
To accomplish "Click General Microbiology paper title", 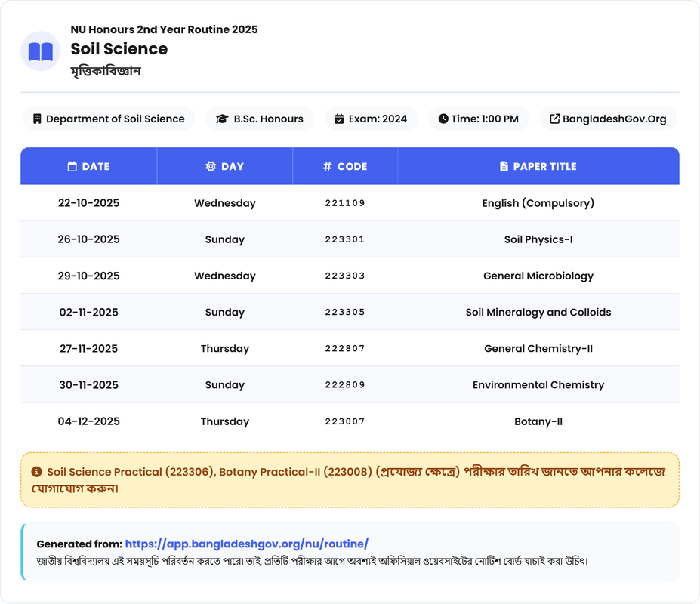I will tap(538, 276).
